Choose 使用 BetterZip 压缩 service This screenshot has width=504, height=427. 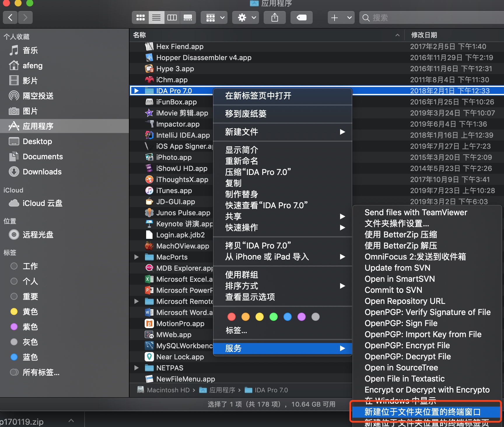427,235
